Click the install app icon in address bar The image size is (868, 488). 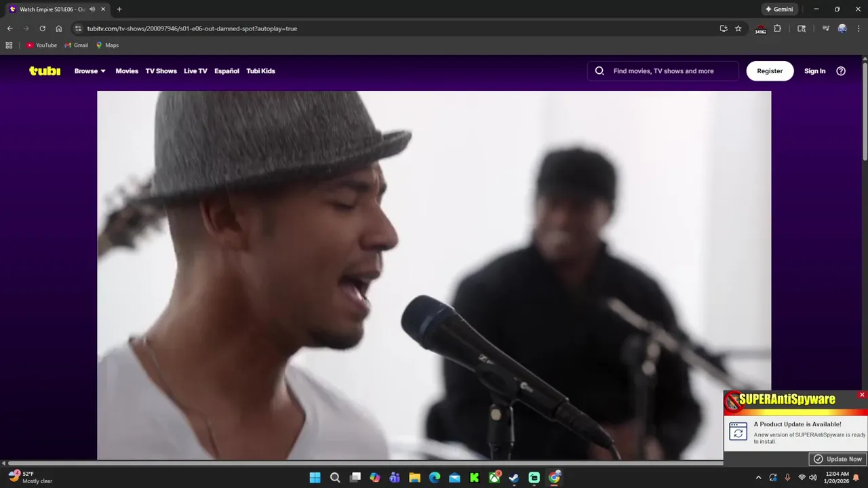(x=724, y=28)
